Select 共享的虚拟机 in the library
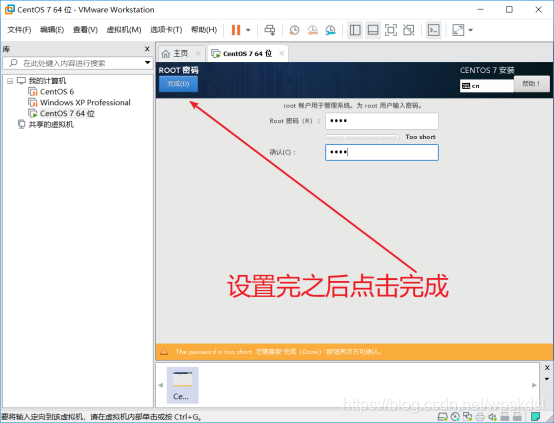Viewport: 554px width, 423px height. 51,124
